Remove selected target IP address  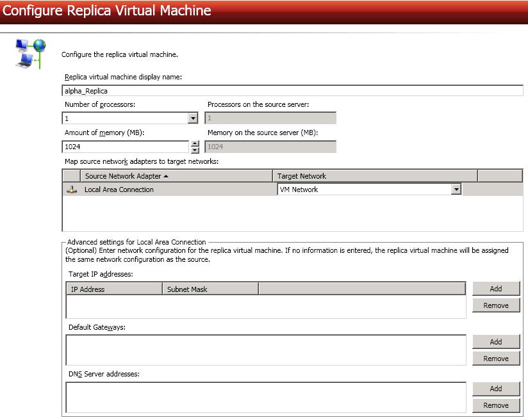(496, 305)
